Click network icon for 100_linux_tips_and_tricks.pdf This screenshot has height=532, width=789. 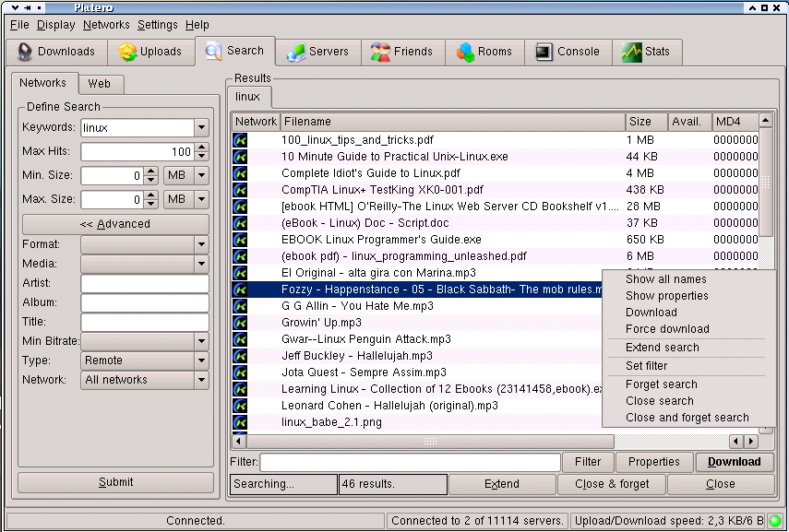point(241,140)
